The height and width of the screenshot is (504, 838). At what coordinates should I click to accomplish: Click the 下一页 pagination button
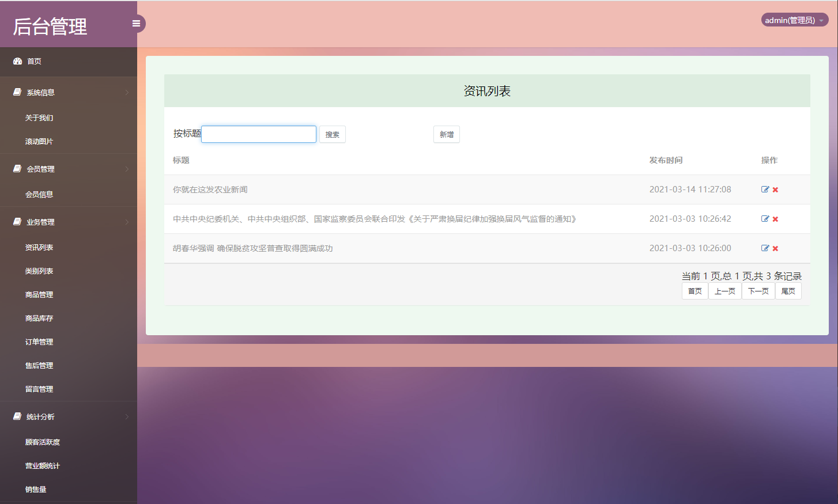[758, 291]
